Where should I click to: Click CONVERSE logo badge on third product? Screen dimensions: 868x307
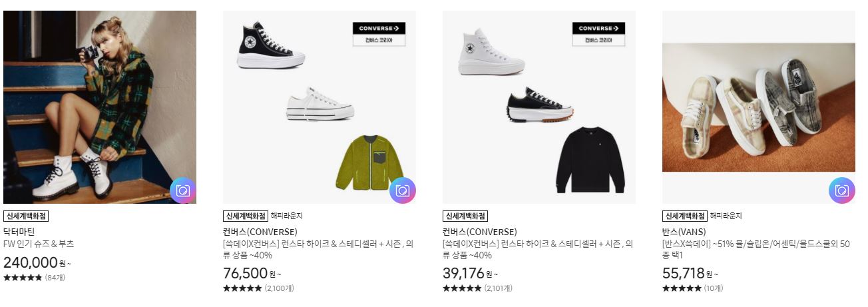(x=598, y=34)
